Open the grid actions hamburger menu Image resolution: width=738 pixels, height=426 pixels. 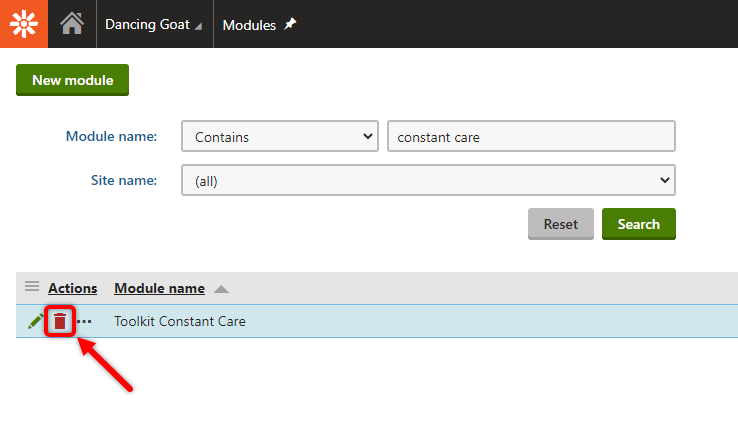[x=32, y=286]
